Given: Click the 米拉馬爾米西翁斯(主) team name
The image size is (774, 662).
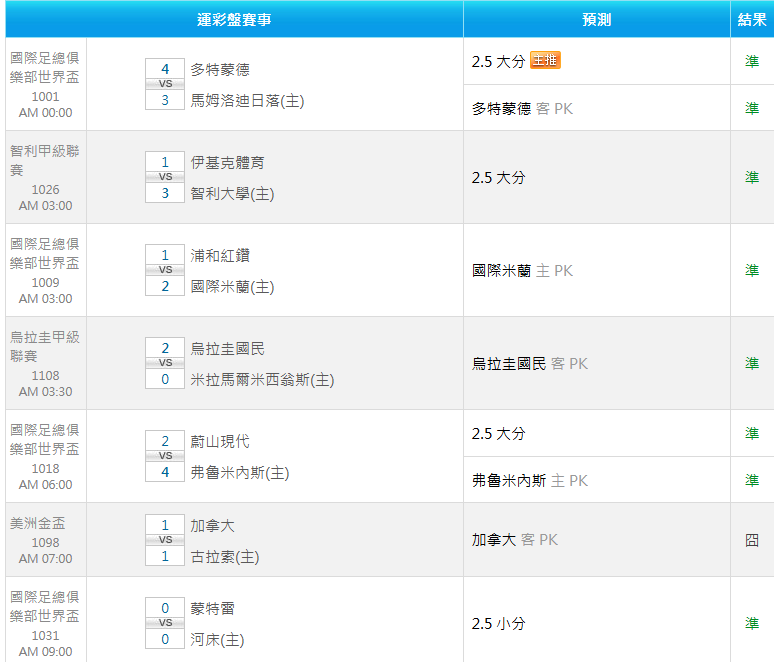Looking at the screenshot, I should (x=263, y=380).
